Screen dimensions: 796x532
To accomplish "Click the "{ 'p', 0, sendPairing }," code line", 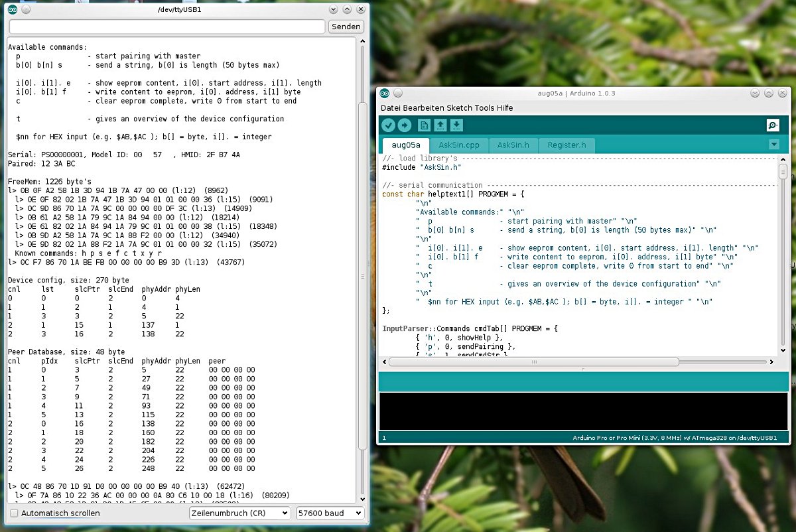I will click(x=464, y=346).
